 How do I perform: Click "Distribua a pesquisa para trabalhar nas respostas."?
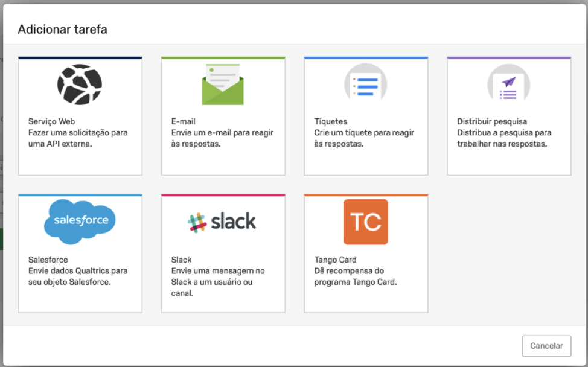[x=504, y=138]
